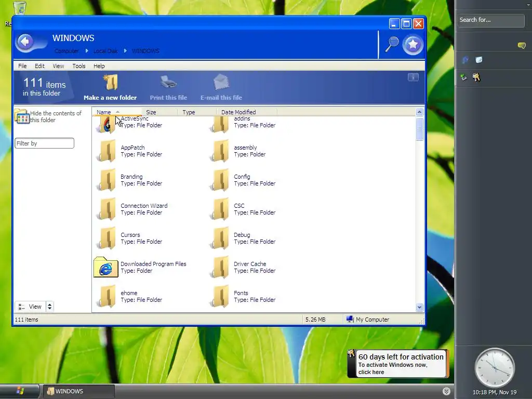Select the Downloaded Program Files folder icon
This screenshot has height=399, width=532.
coord(106,268)
